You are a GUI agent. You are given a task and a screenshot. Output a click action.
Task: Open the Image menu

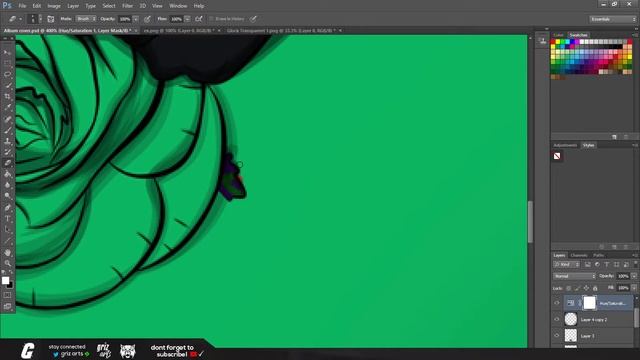tap(54, 6)
